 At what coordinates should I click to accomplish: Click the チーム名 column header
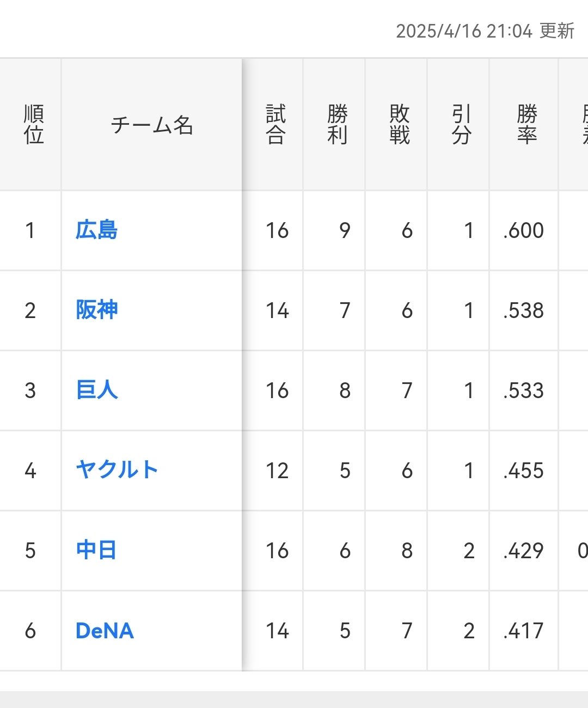152,125
